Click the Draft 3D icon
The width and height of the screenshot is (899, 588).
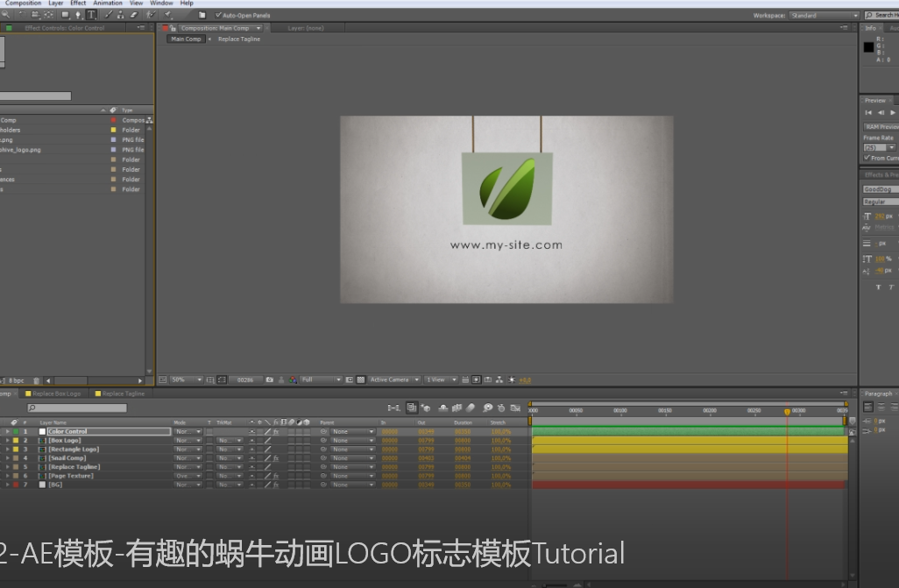426,407
